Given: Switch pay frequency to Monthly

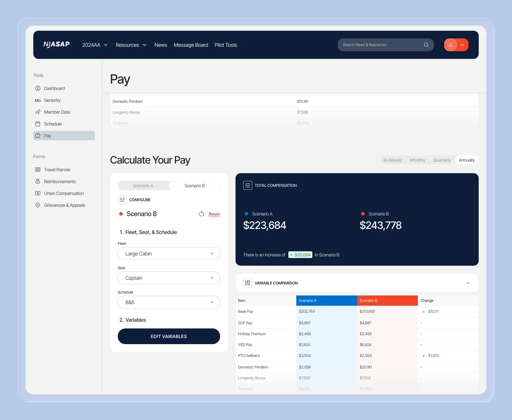Looking at the screenshot, I should click(417, 160).
